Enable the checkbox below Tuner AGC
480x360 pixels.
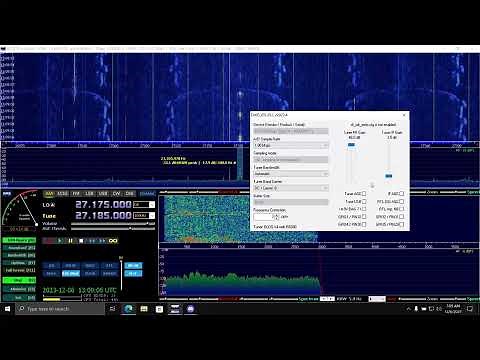tap(364, 201)
